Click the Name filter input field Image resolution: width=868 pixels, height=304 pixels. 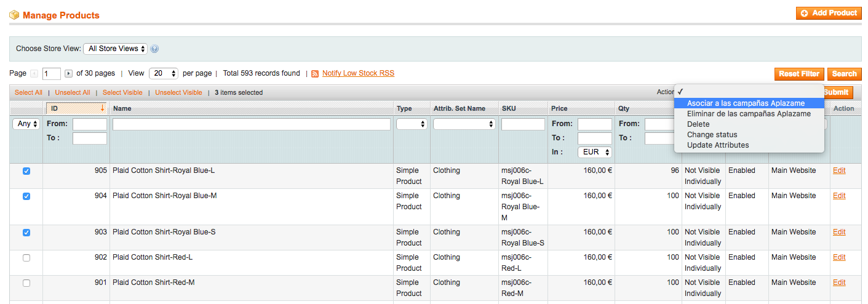tap(252, 124)
